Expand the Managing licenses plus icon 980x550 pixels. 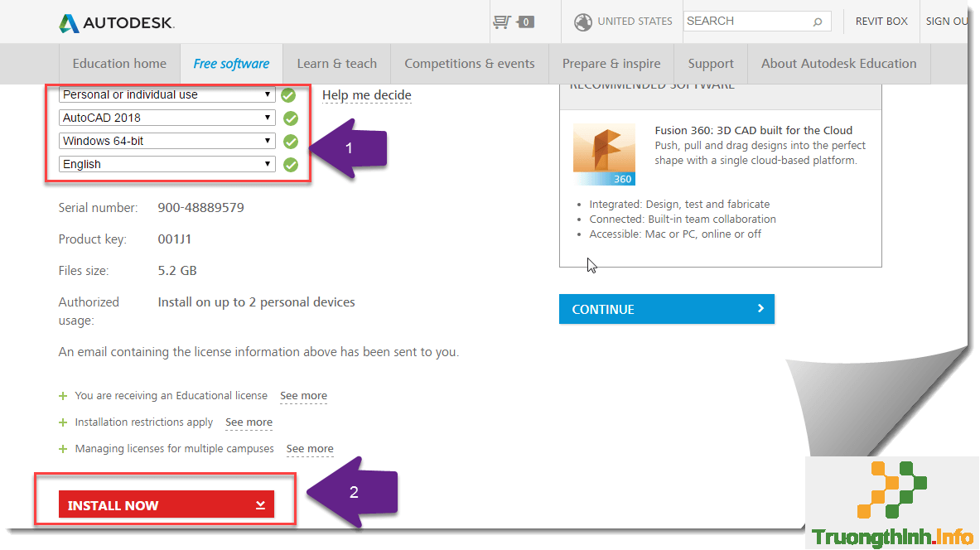pyautogui.click(x=63, y=449)
